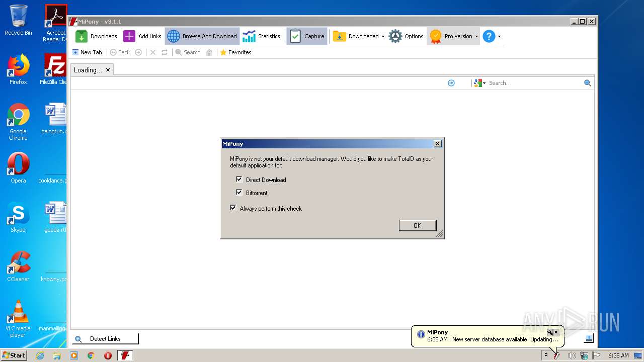The image size is (644, 362).
Task: Open Google Chrome desktop shortcut
Action: pos(18,122)
